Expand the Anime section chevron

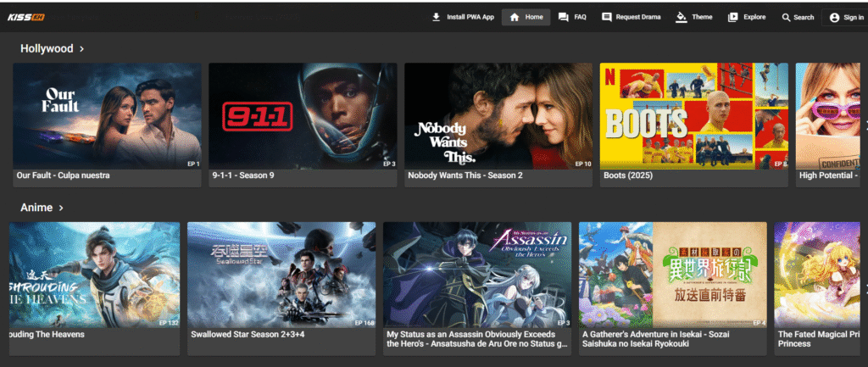(61, 208)
